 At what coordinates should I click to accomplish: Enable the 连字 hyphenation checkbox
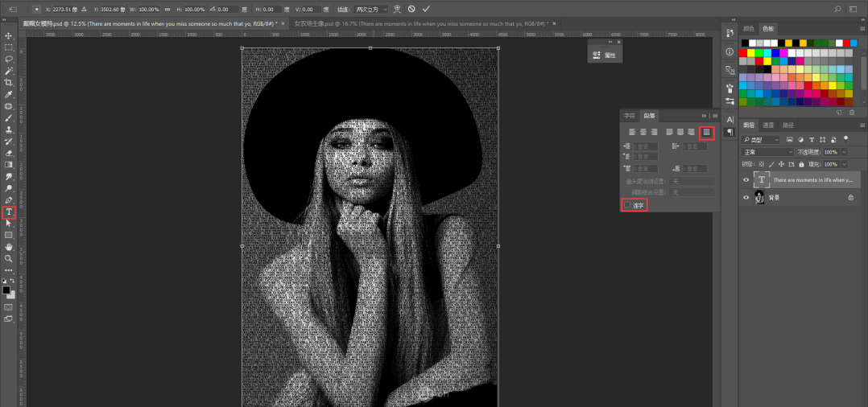[627, 206]
